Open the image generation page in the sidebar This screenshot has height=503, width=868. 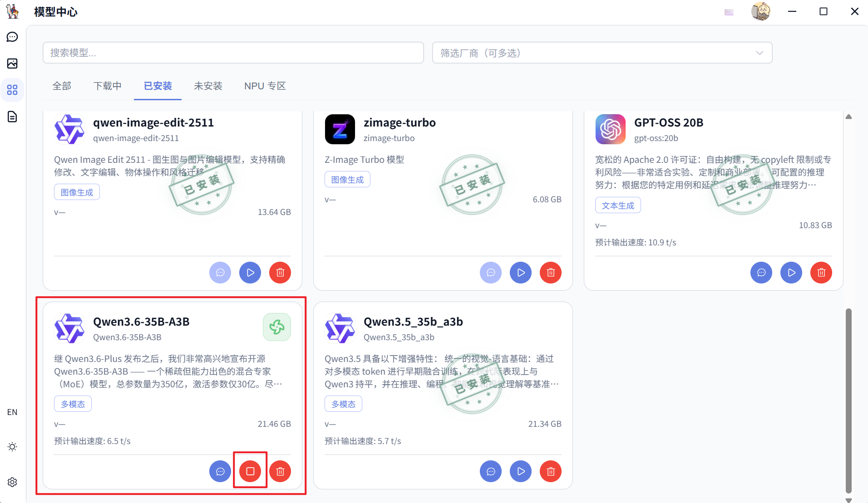pyautogui.click(x=12, y=63)
